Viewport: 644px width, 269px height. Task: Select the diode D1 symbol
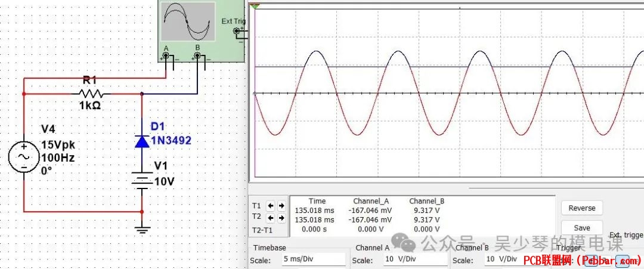point(142,142)
